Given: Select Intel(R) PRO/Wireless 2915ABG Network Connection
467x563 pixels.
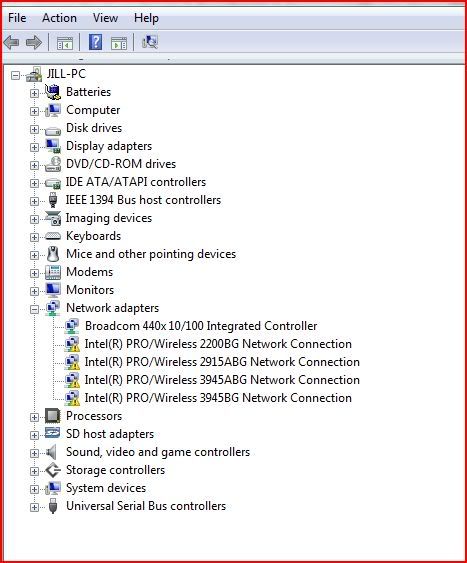Looking at the screenshot, I should [222, 362].
